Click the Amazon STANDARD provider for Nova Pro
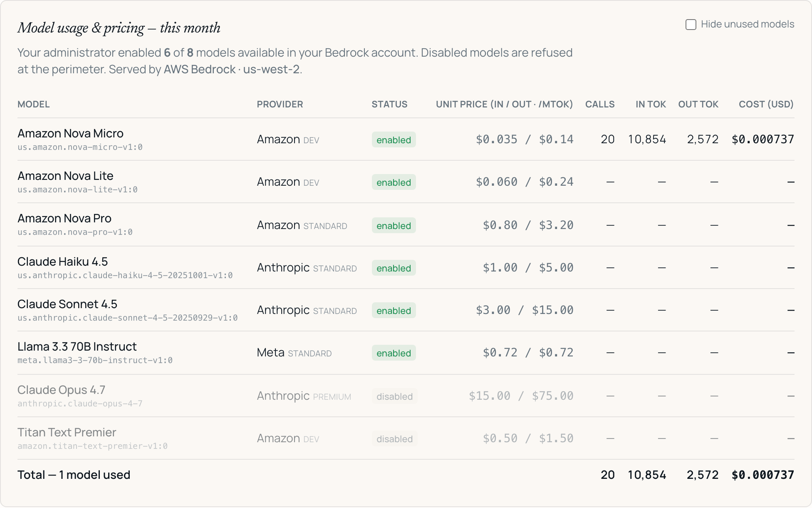This screenshot has width=812, height=508. 302,225
